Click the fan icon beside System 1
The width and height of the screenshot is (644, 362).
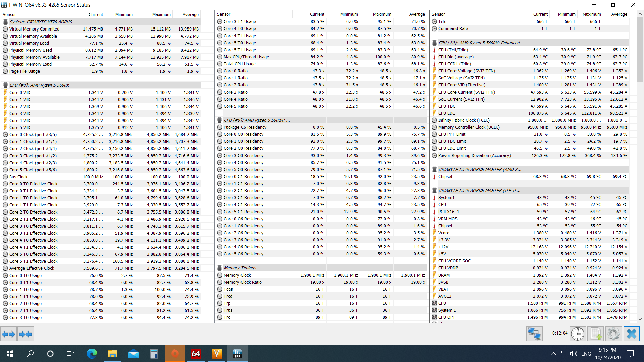coord(434,310)
